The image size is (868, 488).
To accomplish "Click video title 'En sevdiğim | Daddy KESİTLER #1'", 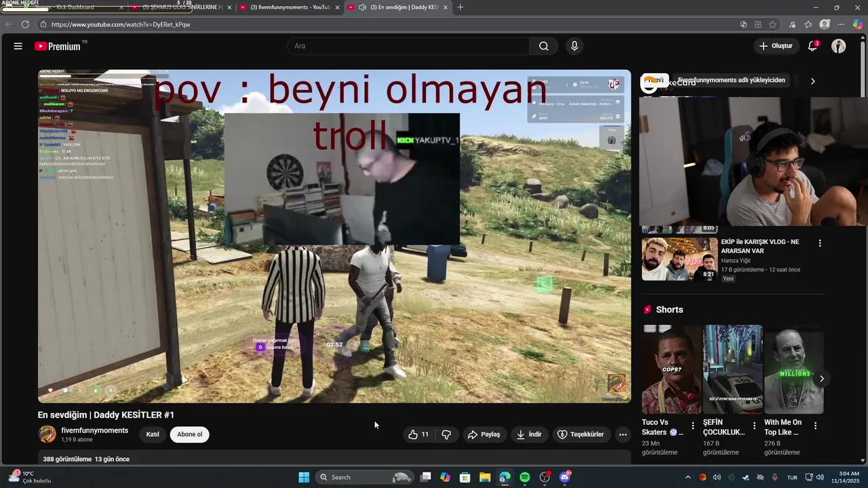I will (106, 415).
